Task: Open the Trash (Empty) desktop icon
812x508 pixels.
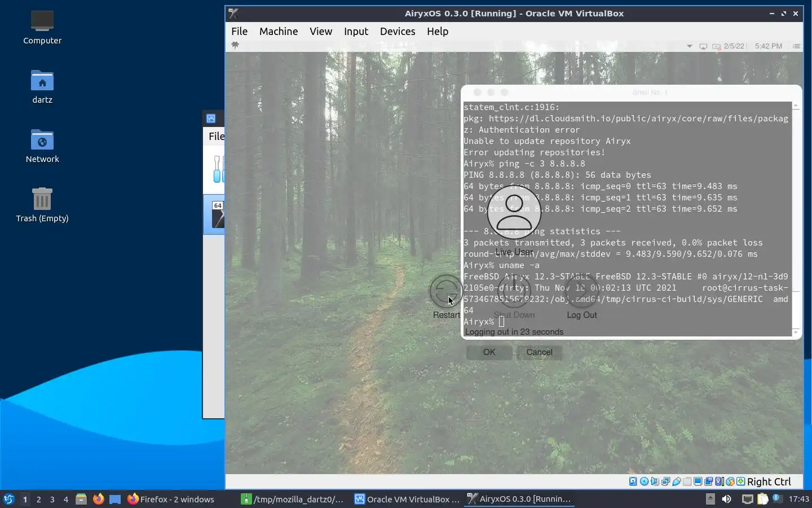Action: pos(42,205)
